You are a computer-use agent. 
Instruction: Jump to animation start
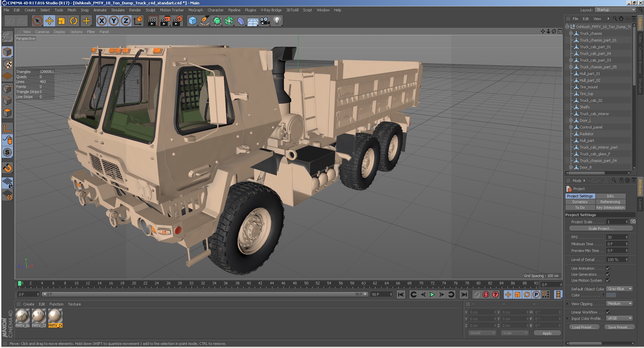coord(401,294)
